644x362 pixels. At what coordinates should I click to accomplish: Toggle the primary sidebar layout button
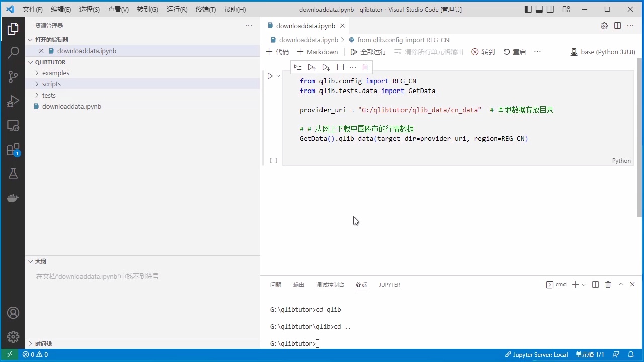(x=528, y=9)
